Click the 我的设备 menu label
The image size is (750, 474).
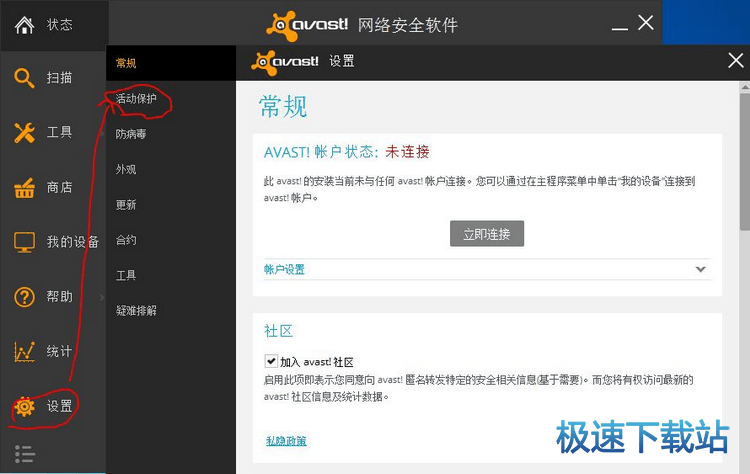point(73,242)
